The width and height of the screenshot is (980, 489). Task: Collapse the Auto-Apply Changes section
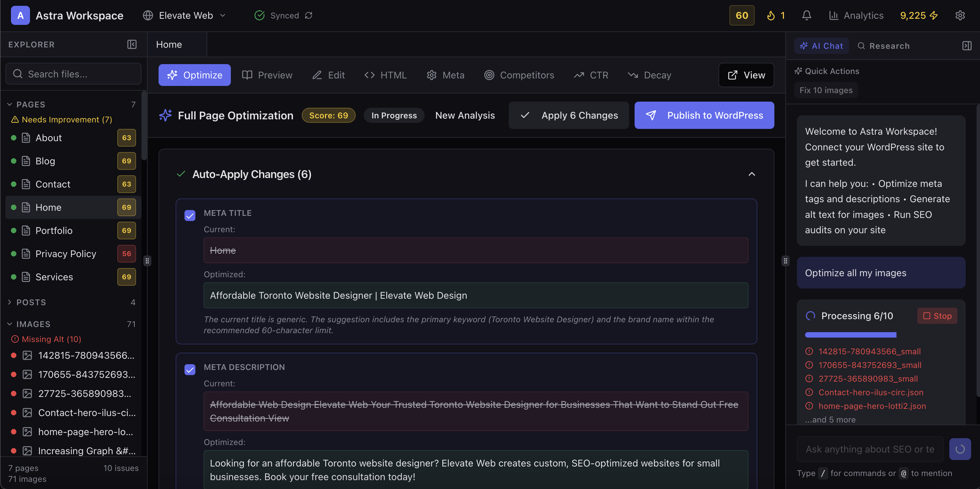pyautogui.click(x=751, y=174)
